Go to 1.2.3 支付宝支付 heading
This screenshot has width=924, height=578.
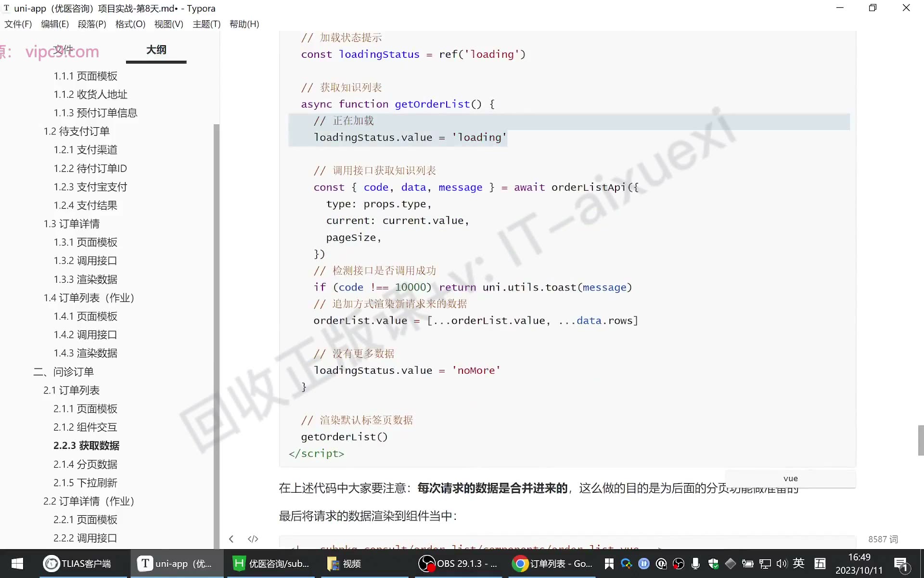coord(90,187)
